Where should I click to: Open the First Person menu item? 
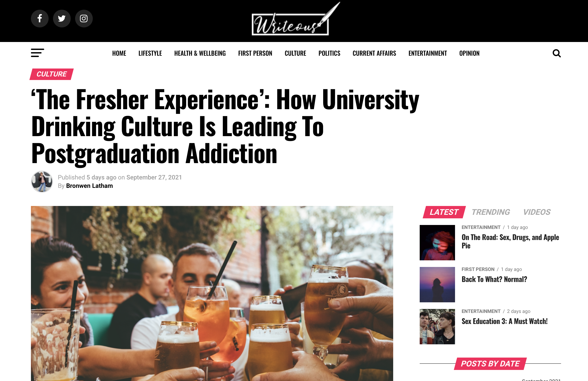(255, 53)
